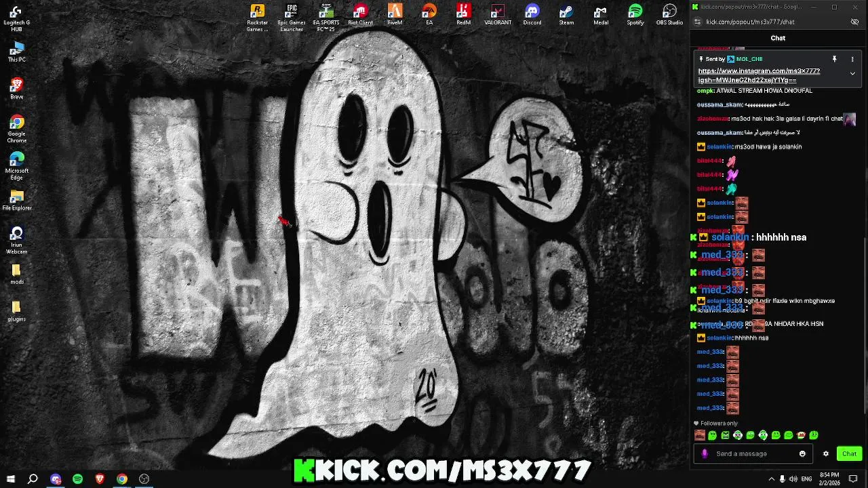Open the Google Chrome desktop shortcut

(16, 129)
